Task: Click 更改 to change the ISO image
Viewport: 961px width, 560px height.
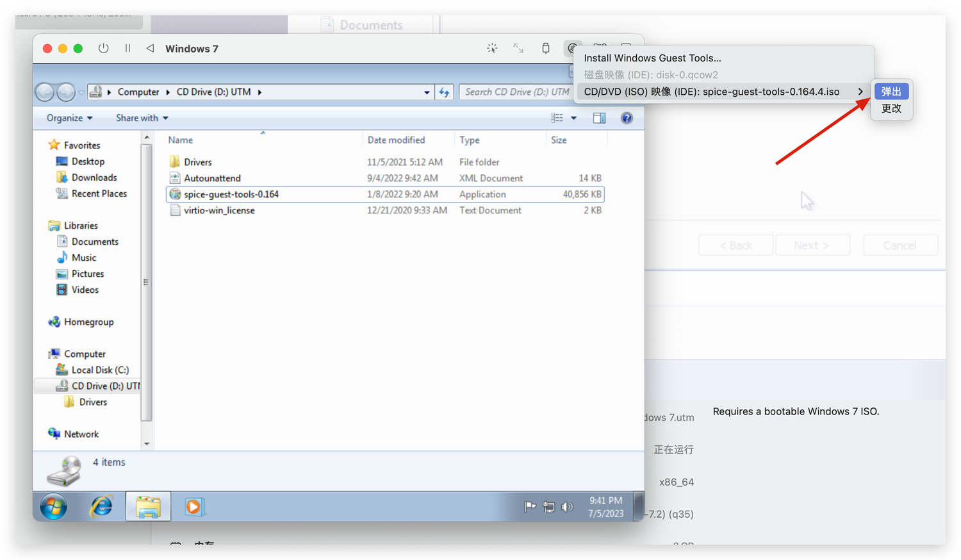Action: coord(891,108)
